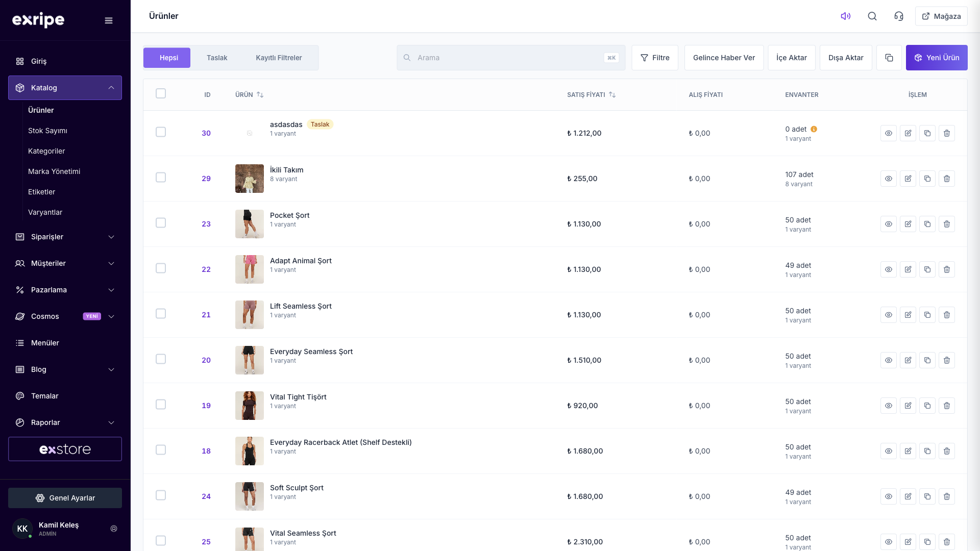Screen dimensions: 980x551
Task: Open support via the headset icon
Action: 899,16
